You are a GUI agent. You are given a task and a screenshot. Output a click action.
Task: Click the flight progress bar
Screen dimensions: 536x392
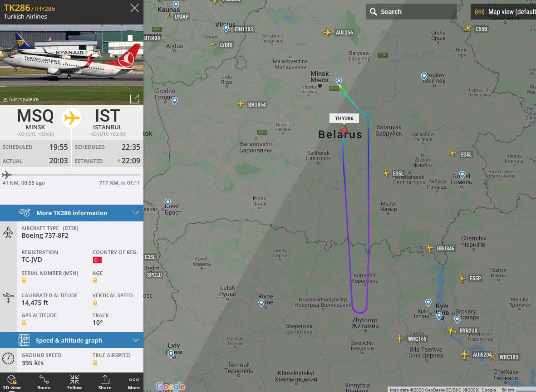point(71,175)
